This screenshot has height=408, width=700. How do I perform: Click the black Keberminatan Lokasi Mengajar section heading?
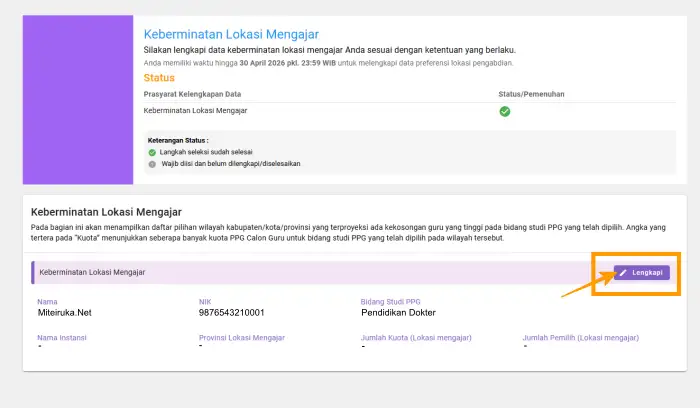[106, 212]
